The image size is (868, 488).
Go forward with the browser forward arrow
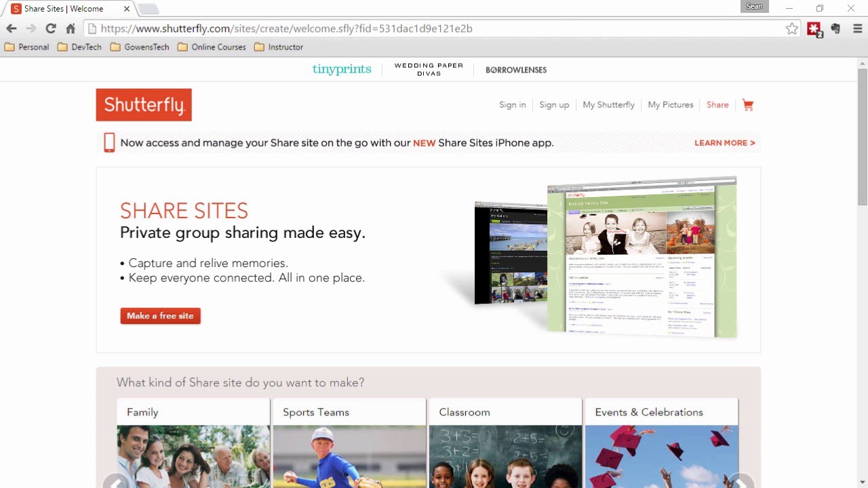[31, 28]
